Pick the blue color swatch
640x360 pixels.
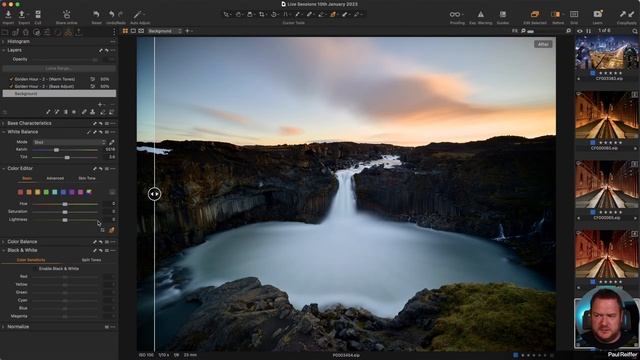pyautogui.click(x=63, y=192)
